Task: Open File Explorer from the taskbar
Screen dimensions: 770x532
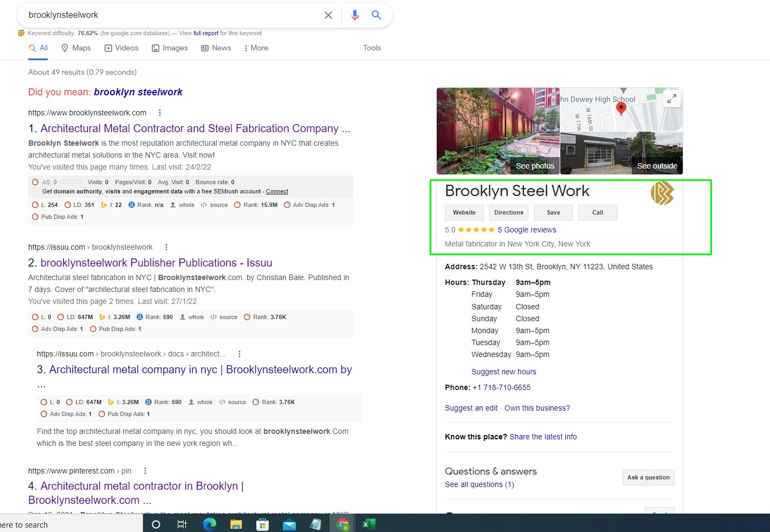Action: point(236,524)
